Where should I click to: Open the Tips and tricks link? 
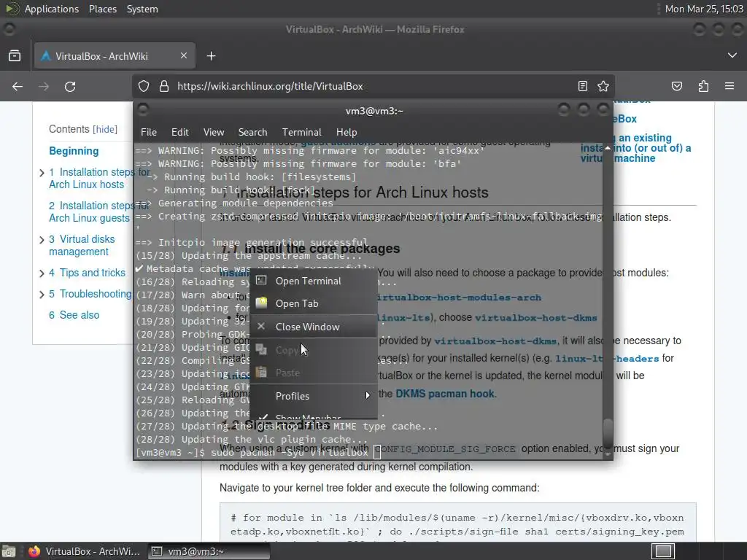pyautogui.click(x=88, y=273)
